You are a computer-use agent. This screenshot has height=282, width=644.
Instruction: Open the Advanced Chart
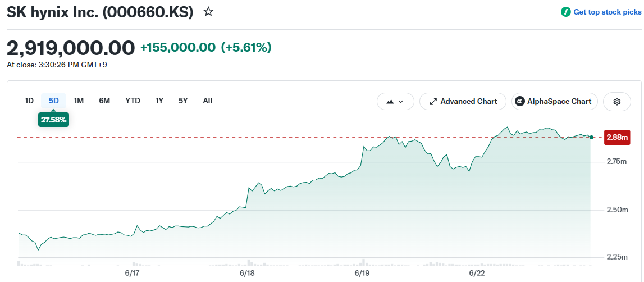(463, 102)
